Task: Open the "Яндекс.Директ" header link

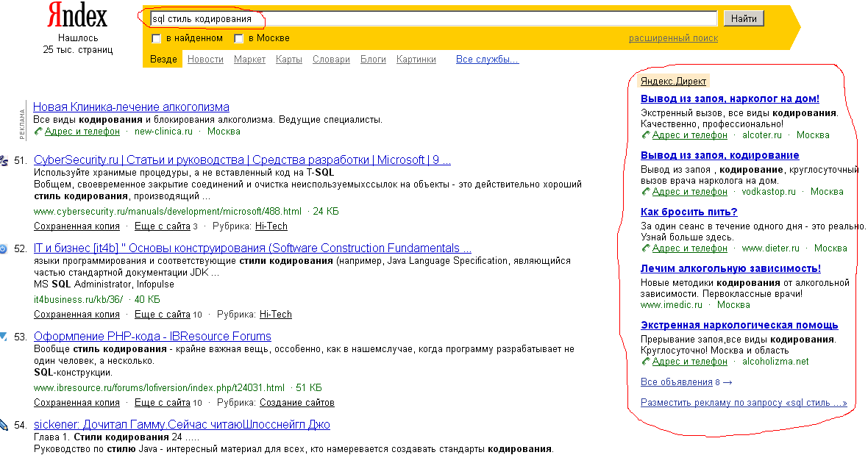Action: click(673, 82)
